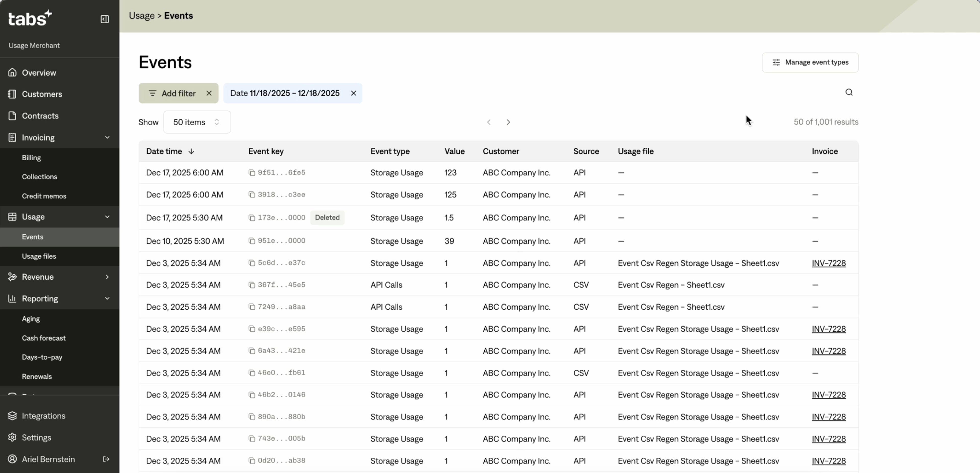The image size is (980, 473).
Task: Copy event key 743e...005b
Action: [251, 439]
